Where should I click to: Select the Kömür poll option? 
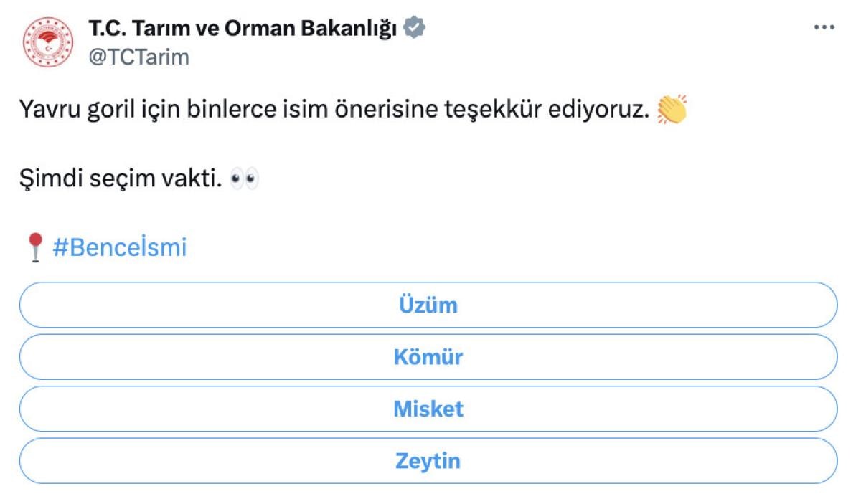point(428,357)
